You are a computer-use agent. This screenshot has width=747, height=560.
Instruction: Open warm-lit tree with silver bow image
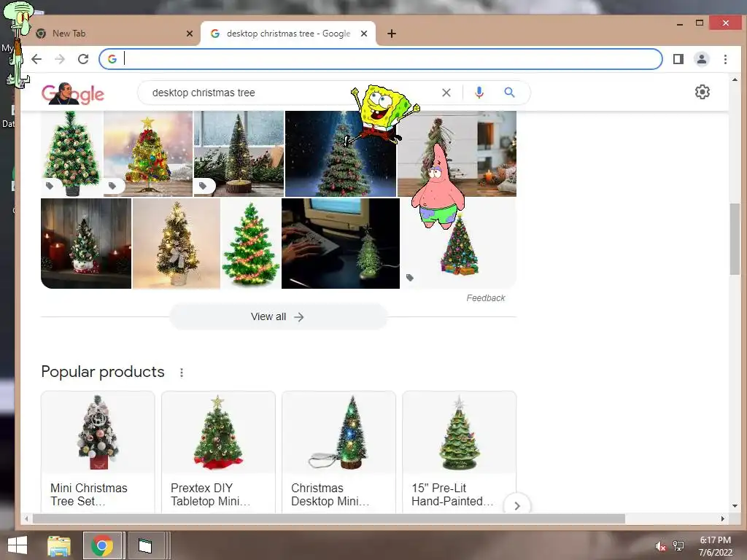[177, 244]
